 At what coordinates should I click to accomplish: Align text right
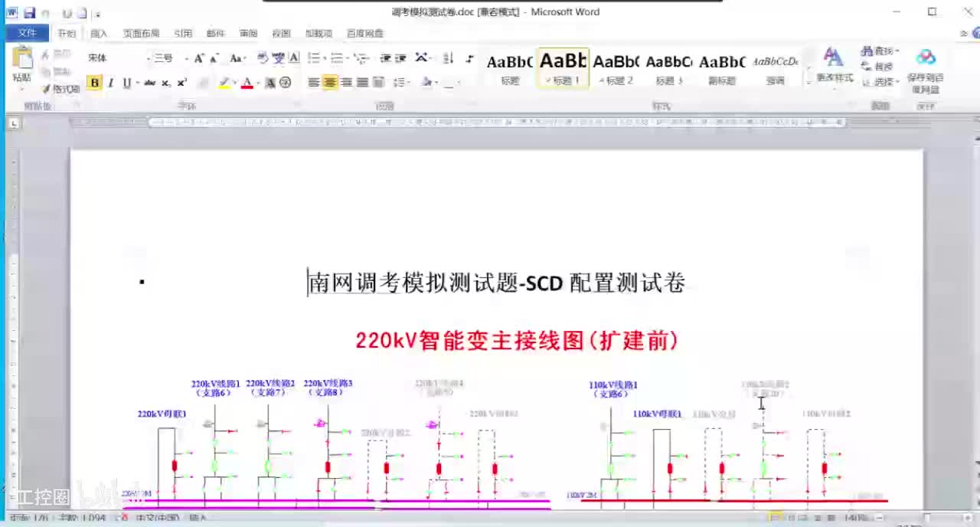tap(346, 83)
